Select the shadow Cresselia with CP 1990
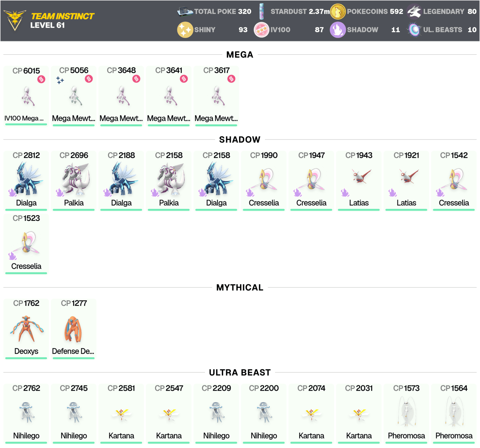 tap(264, 181)
